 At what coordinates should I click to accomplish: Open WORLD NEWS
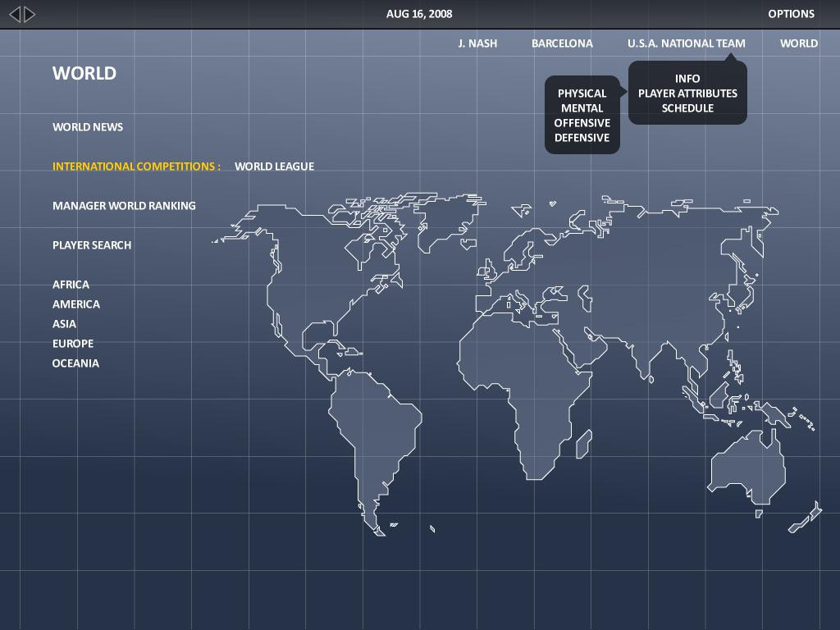coord(88,127)
